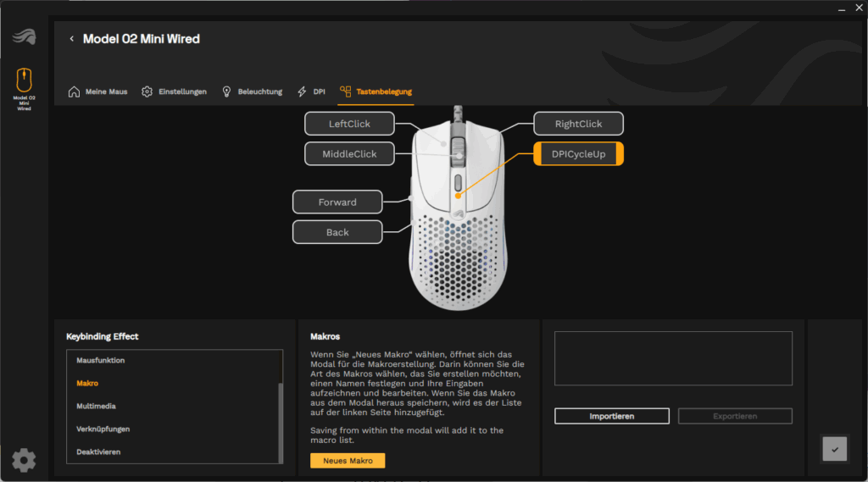The image size is (868, 482).
Task: Go back using the arrow beside Model 02
Action: (x=71, y=39)
